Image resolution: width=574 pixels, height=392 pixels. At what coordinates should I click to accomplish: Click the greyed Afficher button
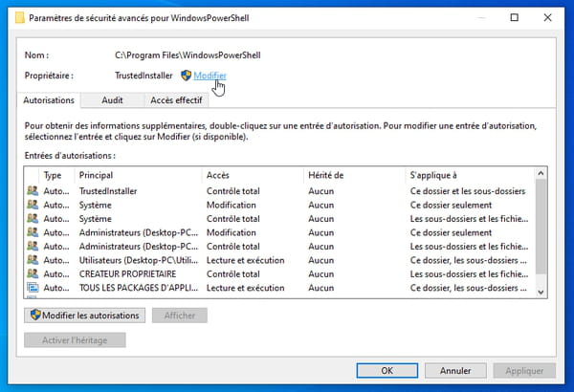(180, 316)
